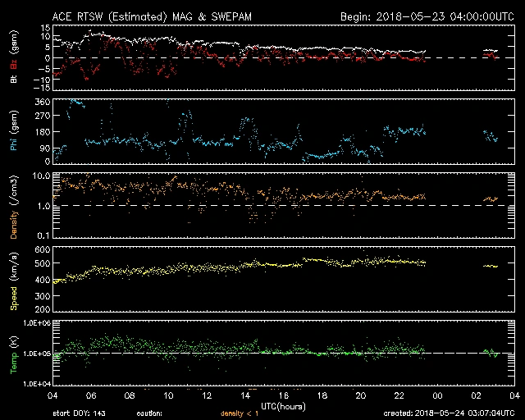Viewport: 525px width, 420px height.
Task: Select the '08' hour label on the x-axis
Action: (130, 395)
